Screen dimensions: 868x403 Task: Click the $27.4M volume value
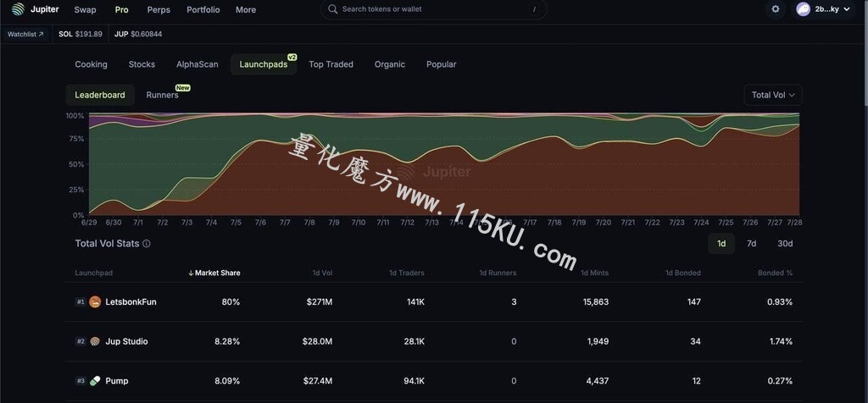[x=318, y=381]
